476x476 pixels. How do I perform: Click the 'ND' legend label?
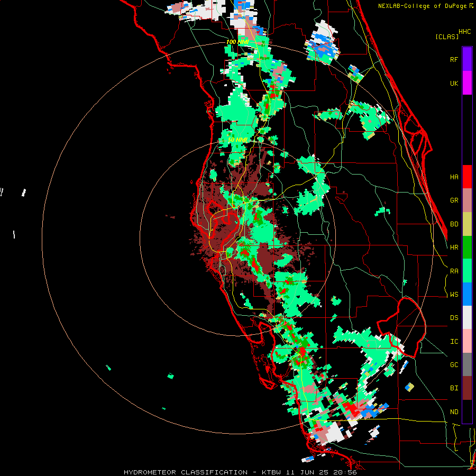coord(454,412)
